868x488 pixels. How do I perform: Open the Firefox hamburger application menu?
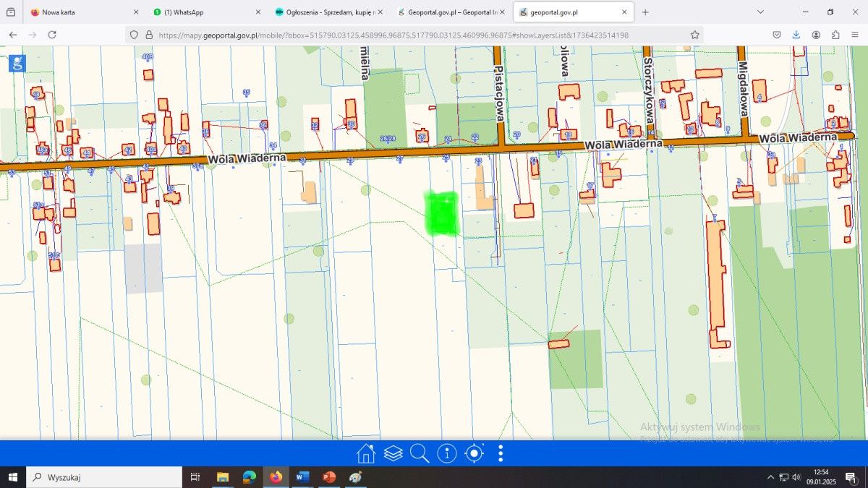click(x=855, y=35)
